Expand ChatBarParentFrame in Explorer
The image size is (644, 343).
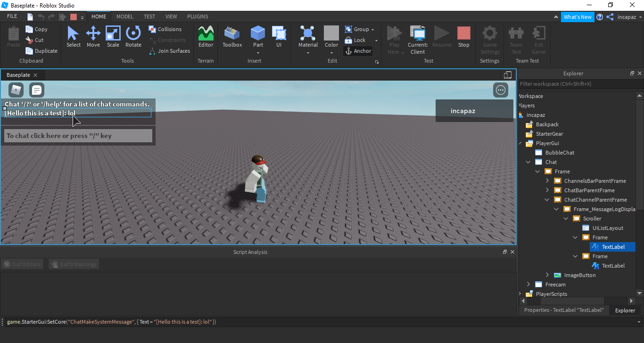tap(547, 190)
